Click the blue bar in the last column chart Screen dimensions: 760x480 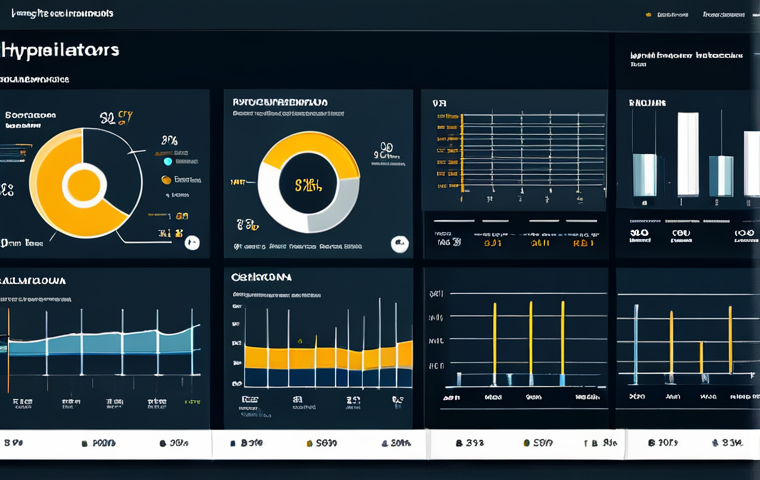(636, 344)
